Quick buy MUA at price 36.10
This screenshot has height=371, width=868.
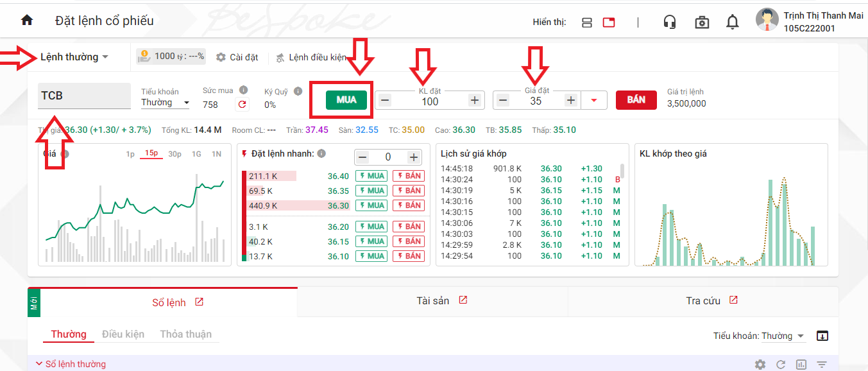(371, 256)
